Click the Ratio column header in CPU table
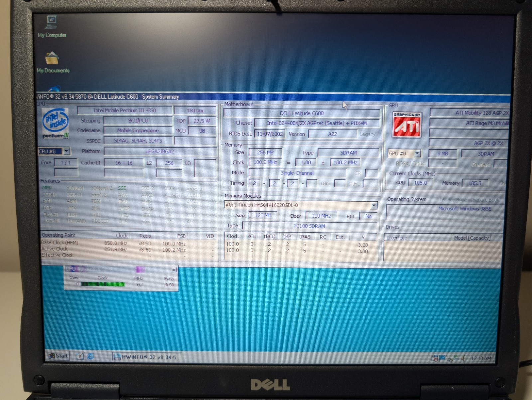 [x=145, y=236]
